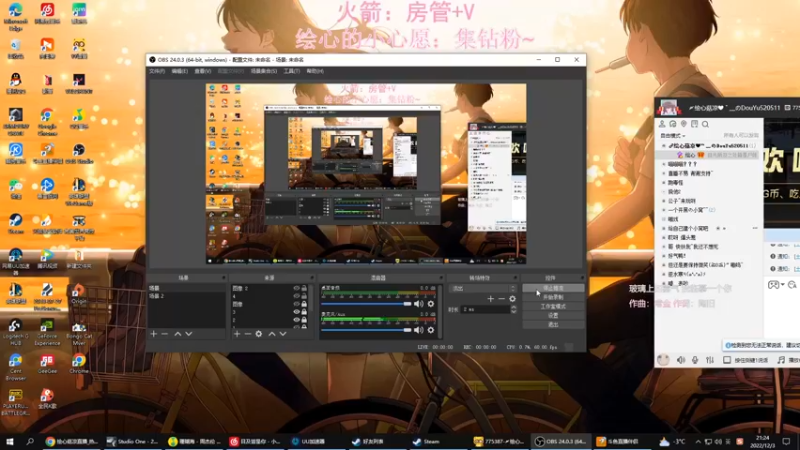Open the 查看(V) menu in OBS
This screenshot has width=800, height=450.
(203, 71)
